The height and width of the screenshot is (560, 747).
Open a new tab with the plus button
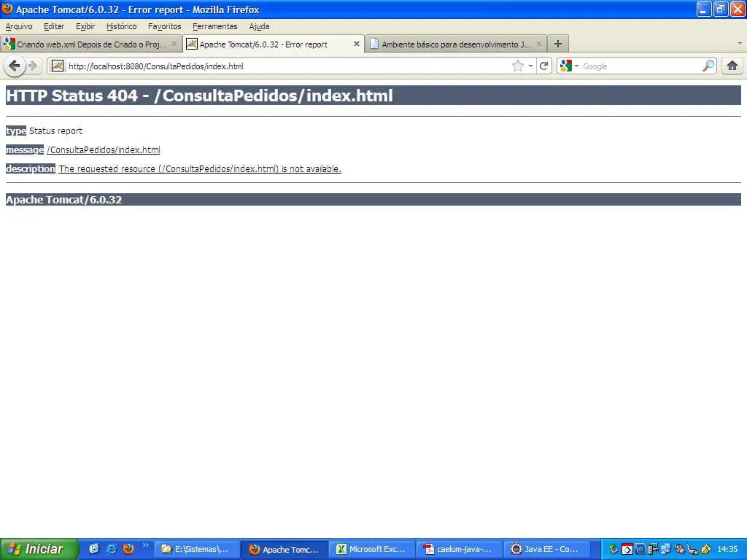pyautogui.click(x=558, y=44)
